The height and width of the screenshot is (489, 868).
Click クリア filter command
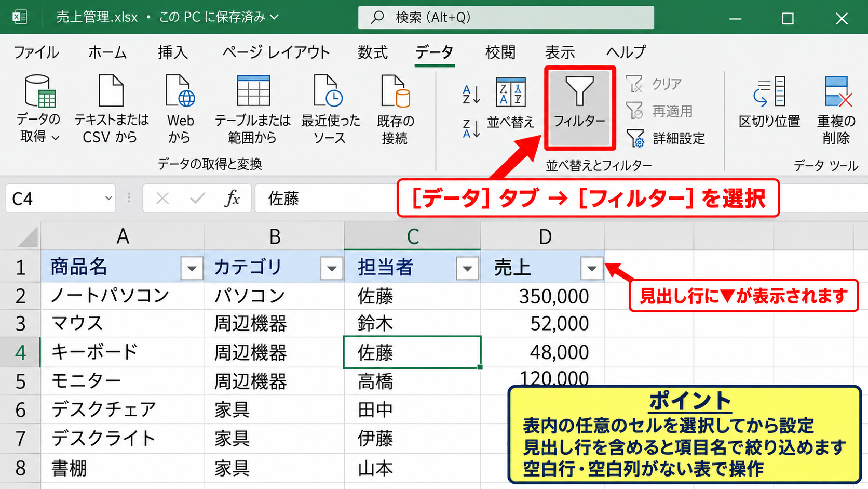(x=654, y=84)
